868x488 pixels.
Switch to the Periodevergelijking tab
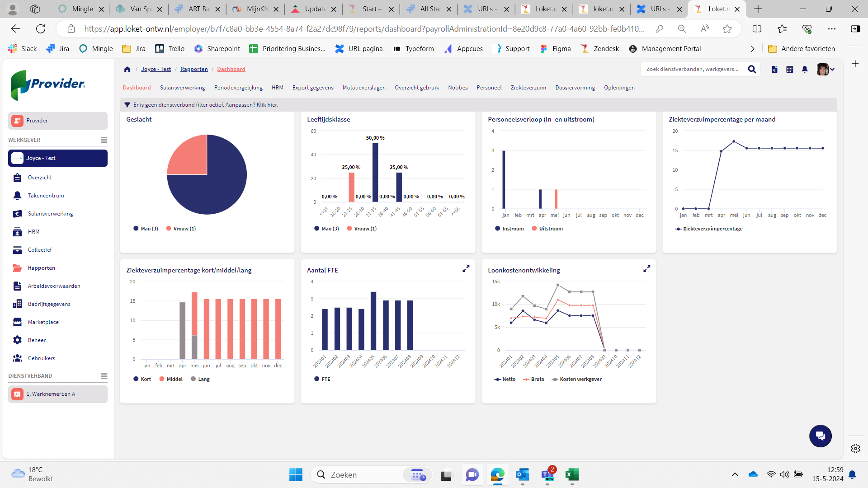point(238,88)
